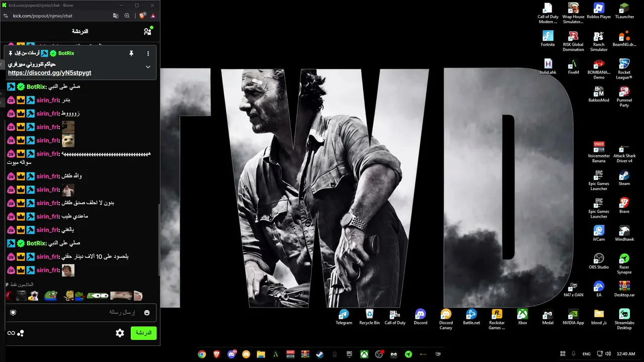
Task: Open the emoji picker in the message box
Action: tap(147, 312)
